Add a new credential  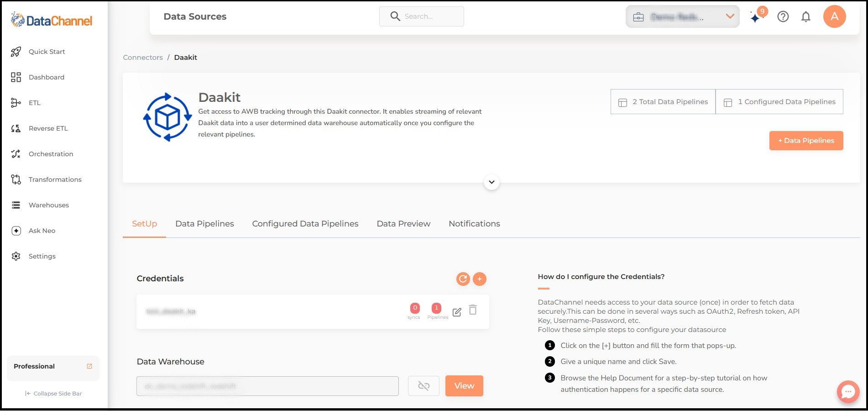click(480, 279)
